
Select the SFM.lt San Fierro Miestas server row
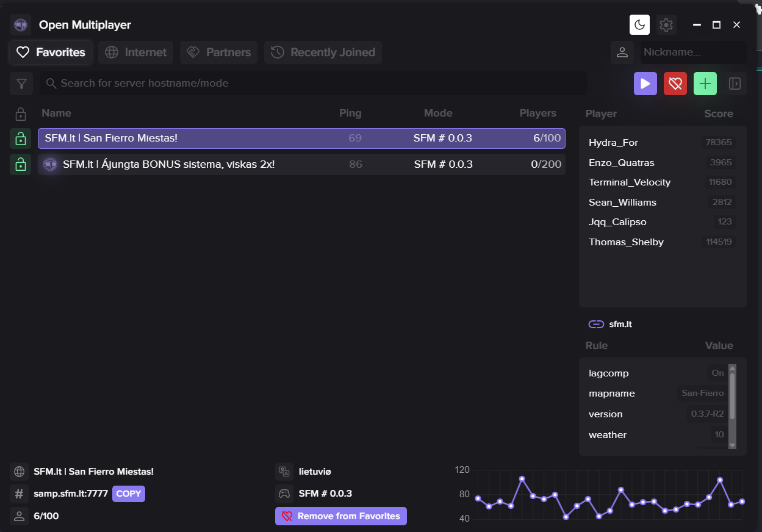point(301,138)
